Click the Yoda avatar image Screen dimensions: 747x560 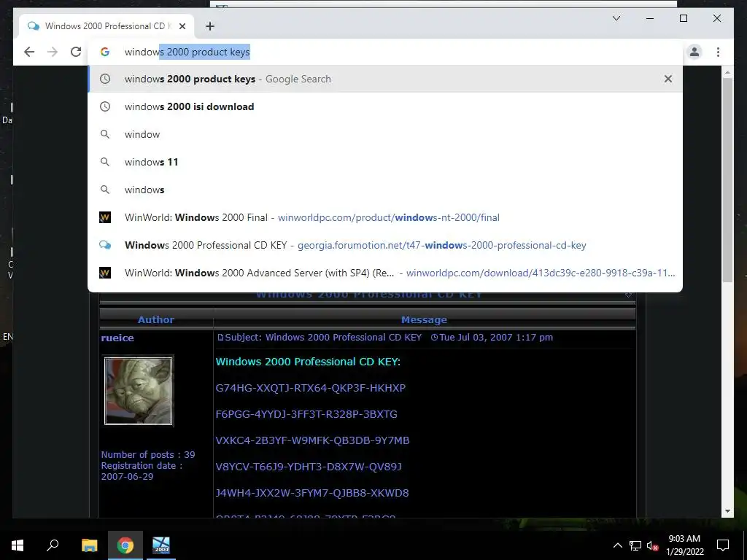[139, 391]
